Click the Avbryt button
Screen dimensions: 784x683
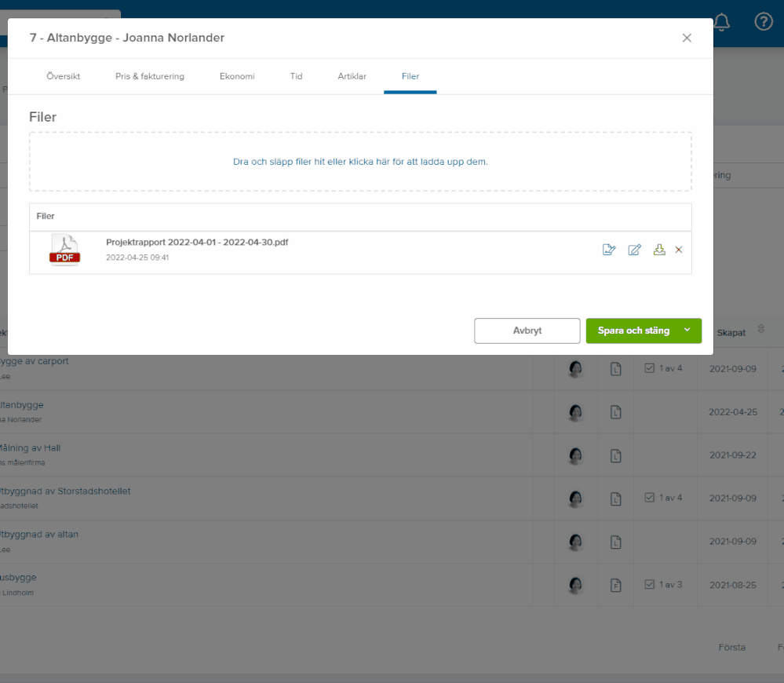(x=527, y=331)
